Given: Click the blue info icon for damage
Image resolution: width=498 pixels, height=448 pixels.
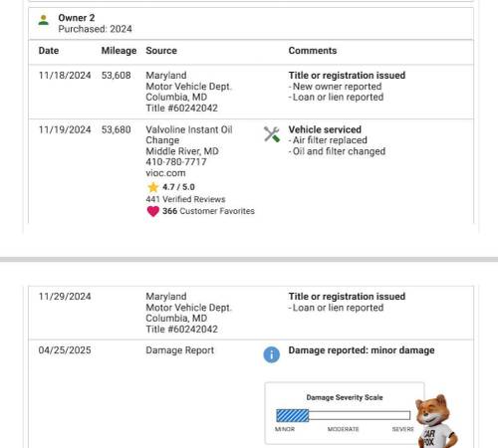Looking at the screenshot, I should pyautogui.click(x=272, y=354).
